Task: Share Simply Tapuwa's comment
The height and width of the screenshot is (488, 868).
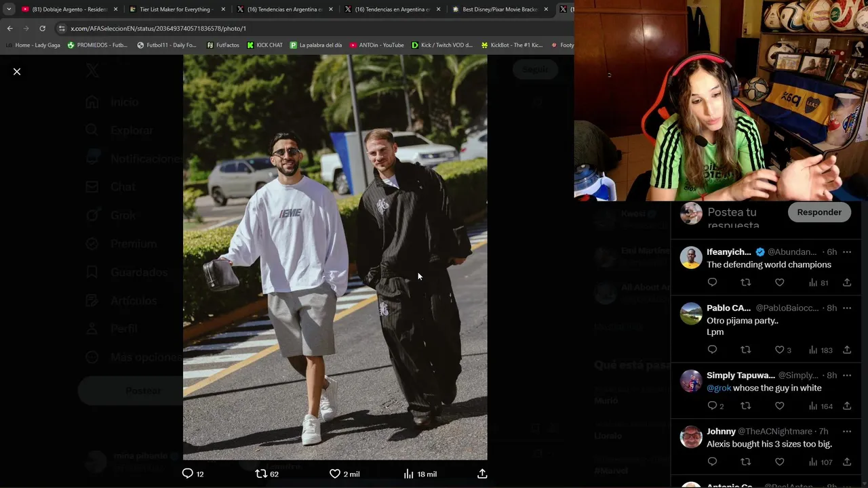Action: click(847, 406)
